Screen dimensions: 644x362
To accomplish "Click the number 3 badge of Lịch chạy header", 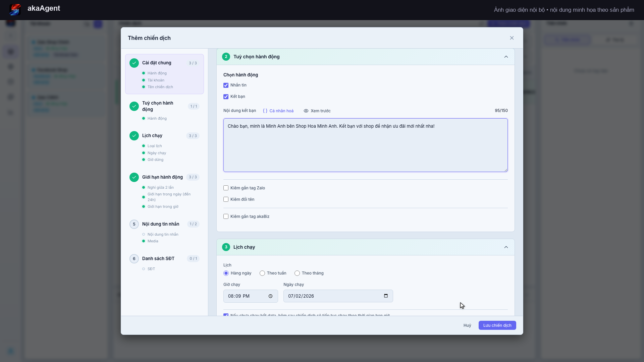I will [x=226, y=247].
